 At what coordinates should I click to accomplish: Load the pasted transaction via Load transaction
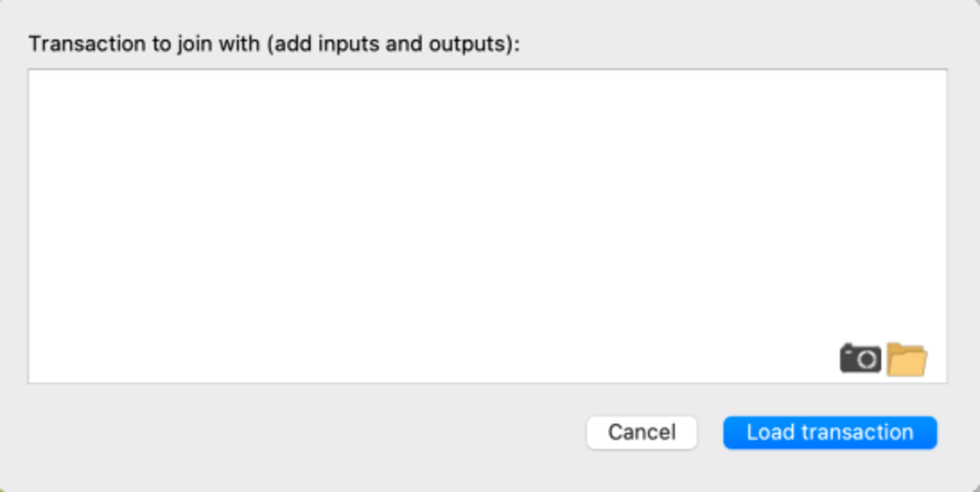tap(830, 432)
